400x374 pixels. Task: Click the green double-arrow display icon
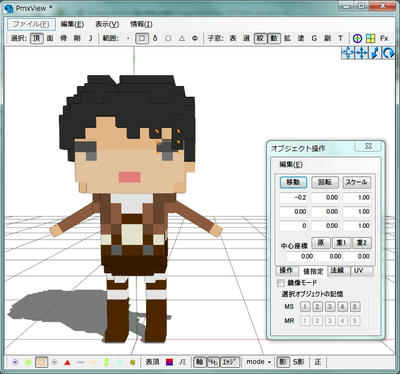tap(107, 362)
